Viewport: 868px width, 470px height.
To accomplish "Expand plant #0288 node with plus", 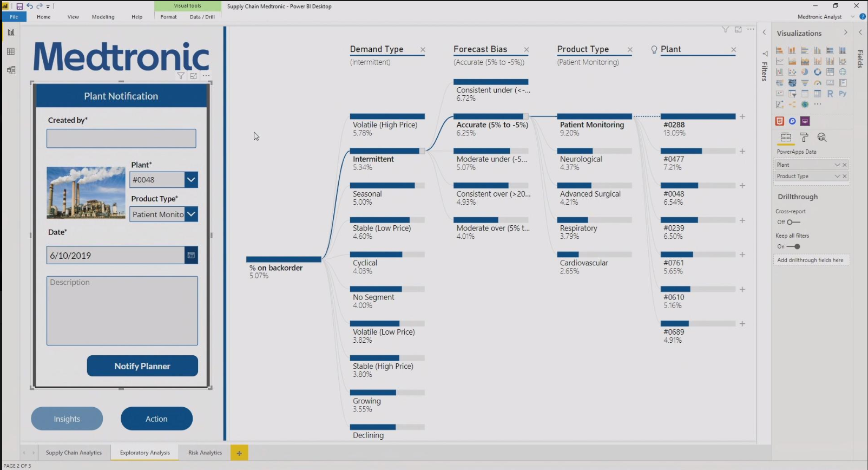I will click(742, 116).
